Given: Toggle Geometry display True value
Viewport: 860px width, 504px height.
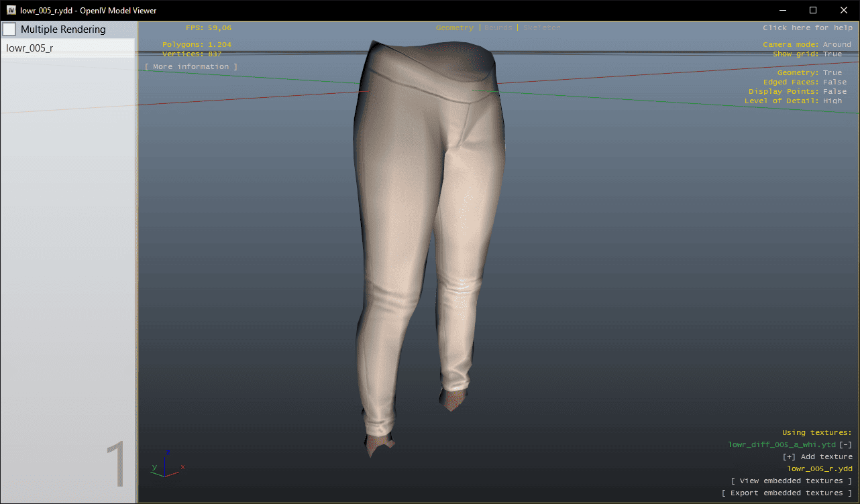Looking at the screenshot, I should pos(832,73).
